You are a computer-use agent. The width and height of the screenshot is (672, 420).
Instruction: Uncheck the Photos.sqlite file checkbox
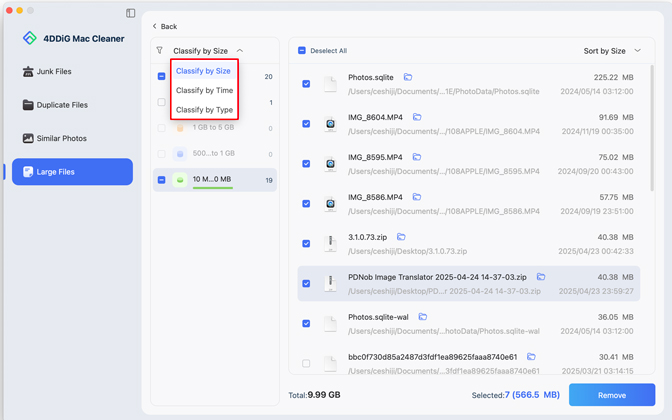pos(306,84)
